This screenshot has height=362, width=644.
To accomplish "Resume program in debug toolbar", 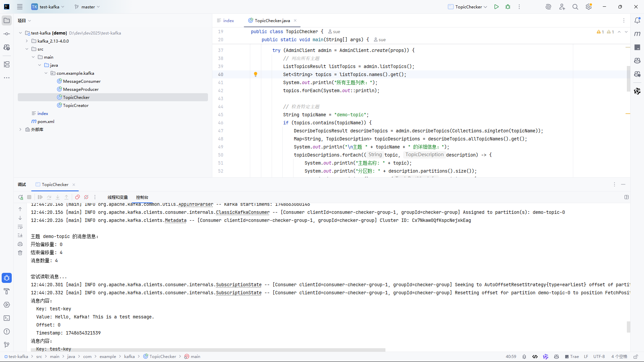I will (40, 197).
